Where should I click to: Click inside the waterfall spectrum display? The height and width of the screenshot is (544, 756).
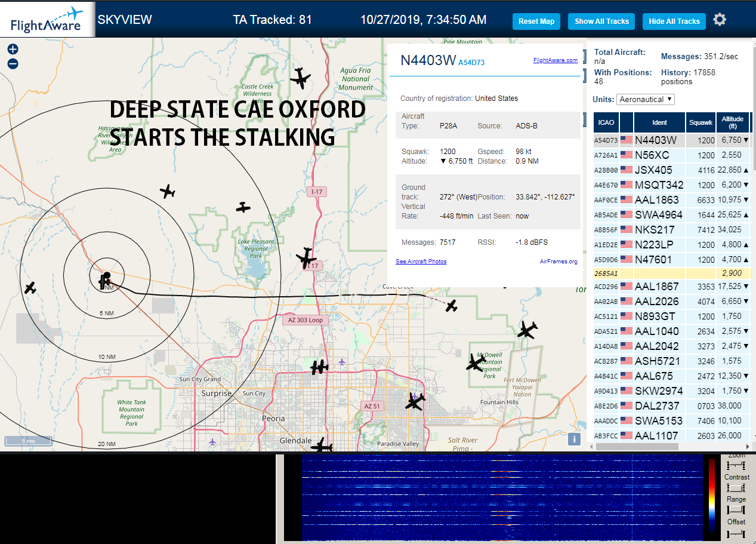502,497
